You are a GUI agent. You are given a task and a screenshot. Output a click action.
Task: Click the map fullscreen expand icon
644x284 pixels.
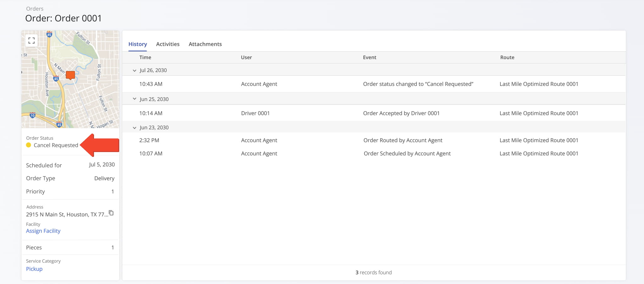31,40
